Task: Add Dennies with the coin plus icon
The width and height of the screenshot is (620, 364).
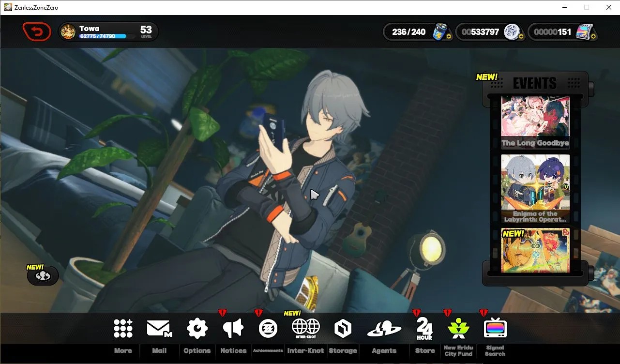Action: [521, 37]
